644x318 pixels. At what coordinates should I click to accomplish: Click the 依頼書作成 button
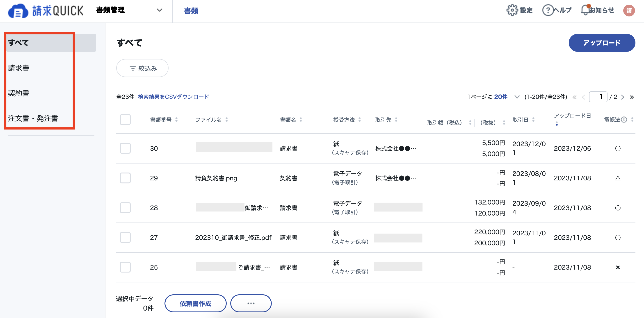tap(196, 304)
